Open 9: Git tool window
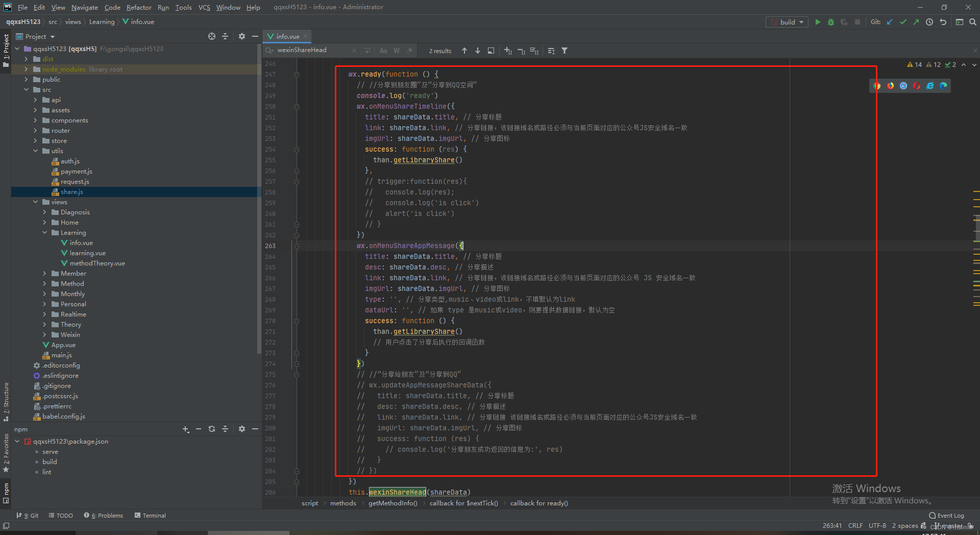 [28, 516]
